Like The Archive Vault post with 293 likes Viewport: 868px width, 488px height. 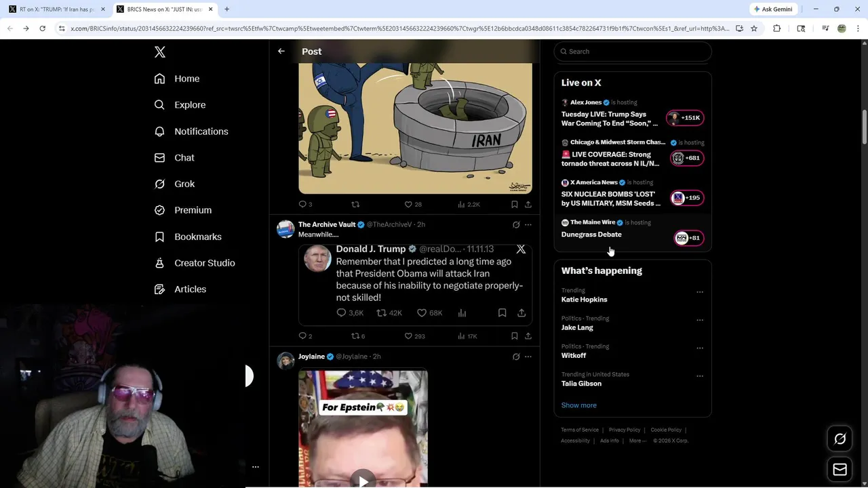pyautogui.click(x=414, y=336)
